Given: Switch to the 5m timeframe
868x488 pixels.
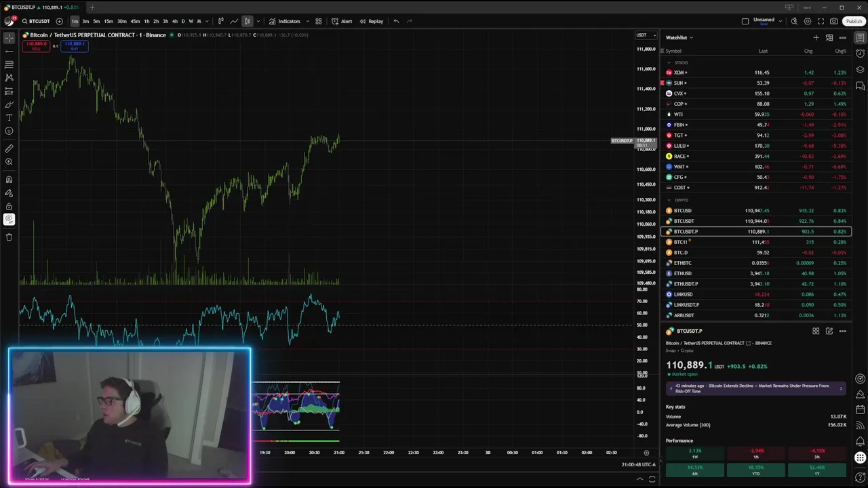Looking at the screenshot, I should 96,21.
